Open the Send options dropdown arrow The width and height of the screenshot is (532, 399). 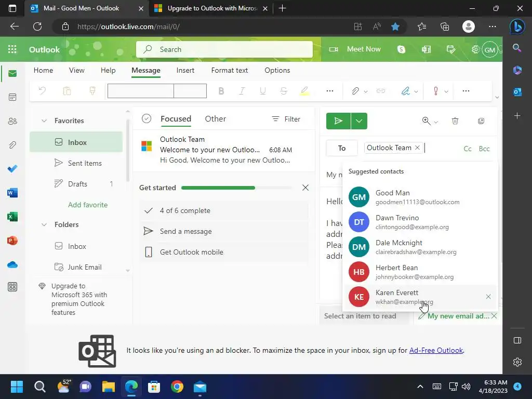tap(359, 121)
